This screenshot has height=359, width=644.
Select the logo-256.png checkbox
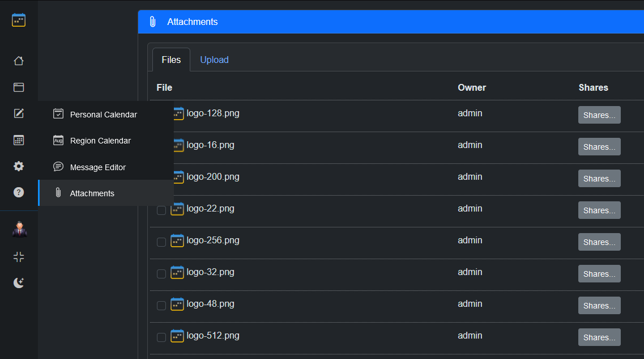pyautogui.click(x=161, y=242)
